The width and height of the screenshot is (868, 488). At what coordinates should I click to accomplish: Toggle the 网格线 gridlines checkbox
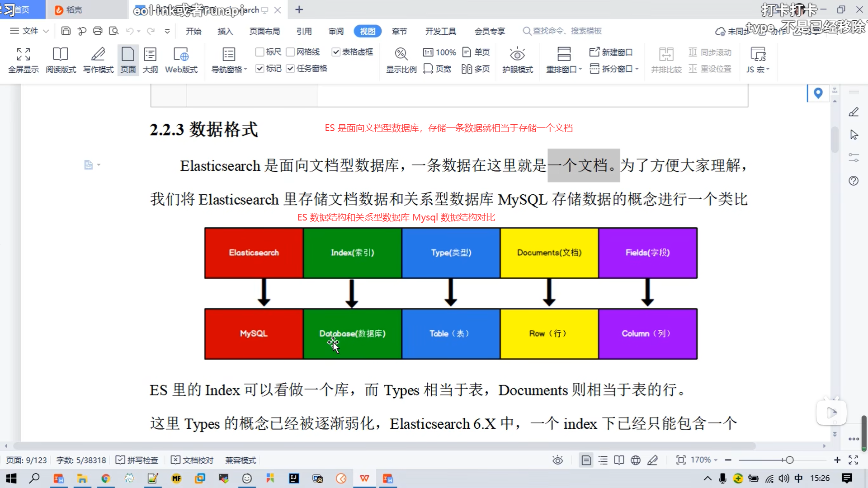pos(291,52)
